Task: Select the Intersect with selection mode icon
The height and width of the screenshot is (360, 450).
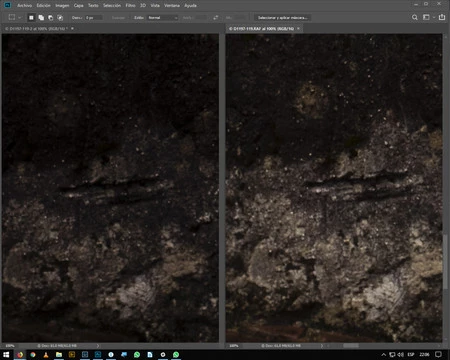Action: coord(60,17)
